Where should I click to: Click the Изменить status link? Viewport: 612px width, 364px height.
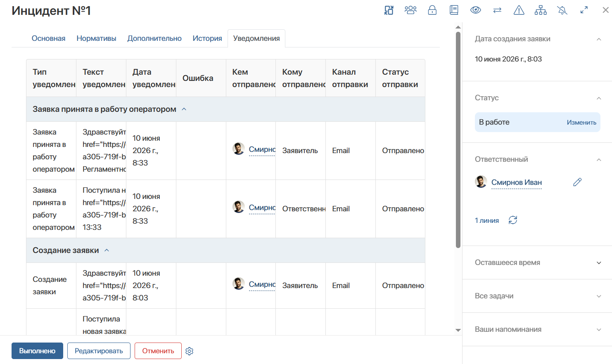coord(581,123)
